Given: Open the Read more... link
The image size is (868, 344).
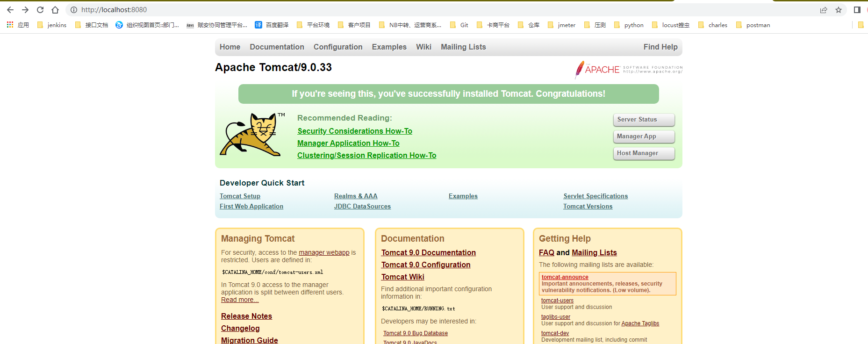Looking at the screenshot, I should (x=240, y=300).
